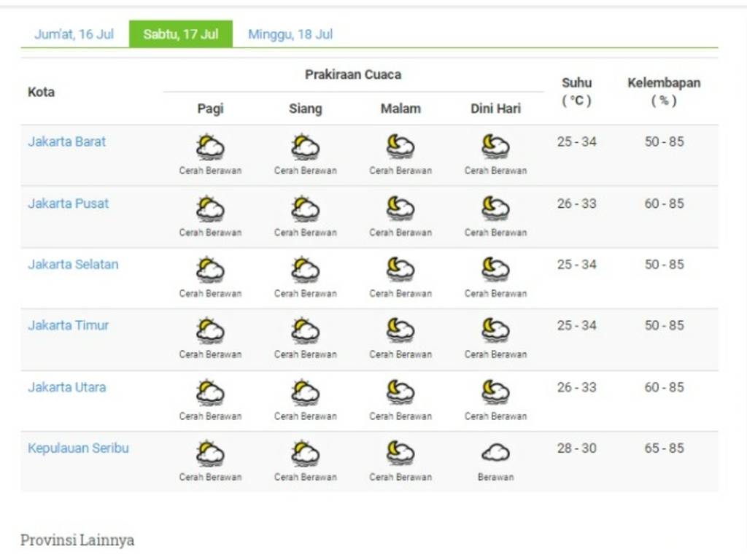The image size is (747, 560).
Task: Click Berawan label in Kepulauan Seribu row
Action: tap(495, 477)
